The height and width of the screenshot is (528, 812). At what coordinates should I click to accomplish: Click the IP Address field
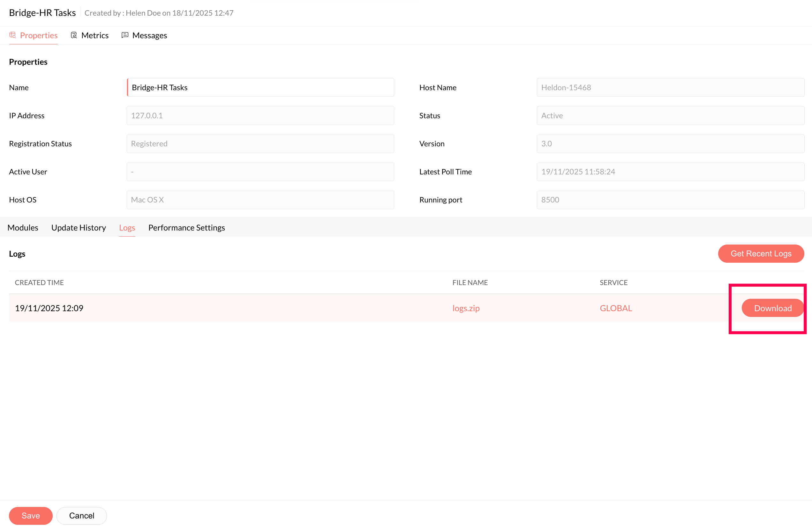click(260, 115)
